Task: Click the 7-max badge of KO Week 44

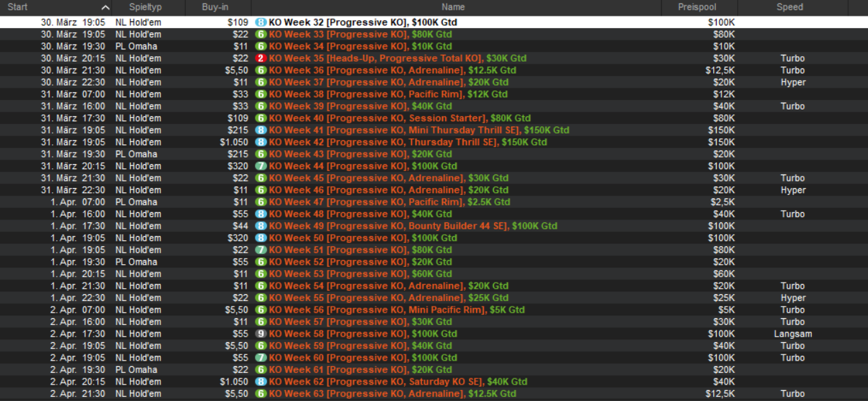Action: point(260,166)
